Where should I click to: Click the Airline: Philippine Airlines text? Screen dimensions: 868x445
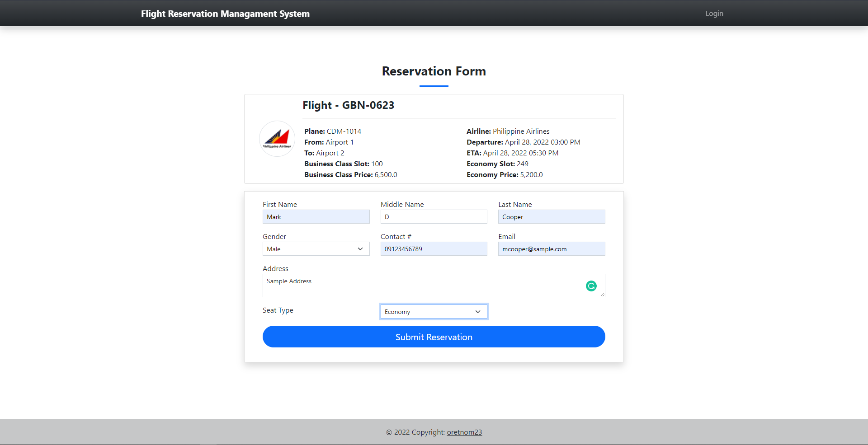click(x=508, y=131)
